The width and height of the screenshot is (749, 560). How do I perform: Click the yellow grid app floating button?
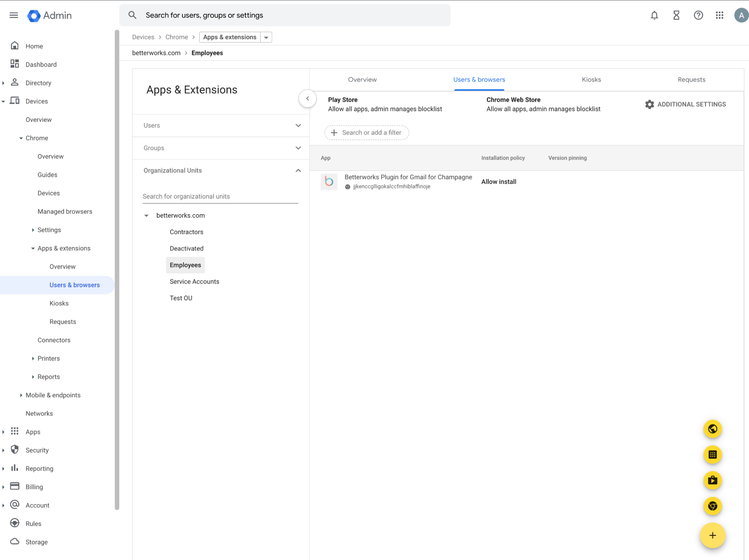[x=712, y=455]
